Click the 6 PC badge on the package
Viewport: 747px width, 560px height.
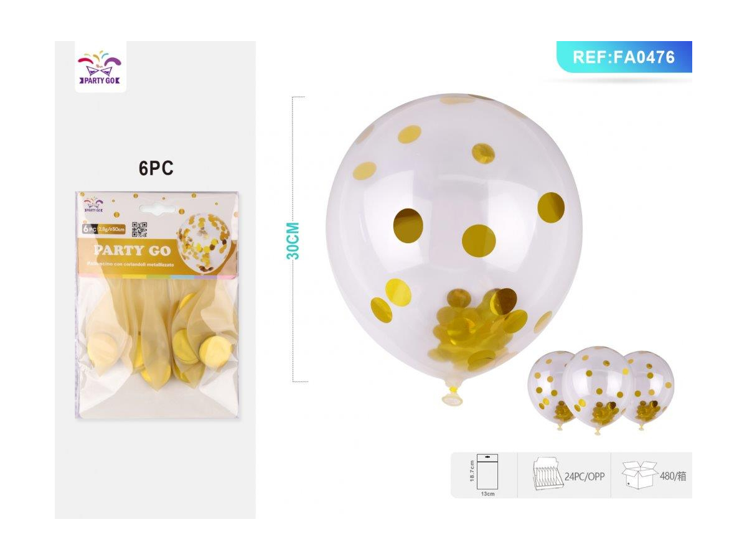(x=89, y=229)
